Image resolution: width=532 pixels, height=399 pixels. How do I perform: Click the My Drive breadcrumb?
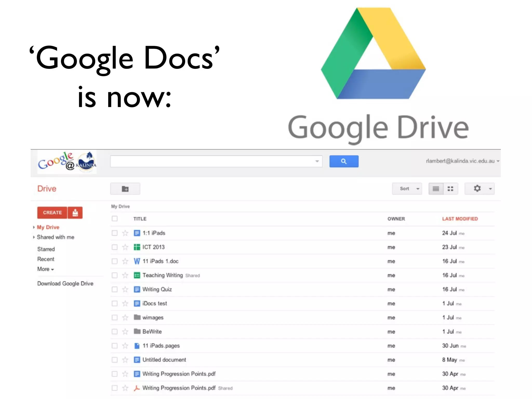[x=120, y=206]
